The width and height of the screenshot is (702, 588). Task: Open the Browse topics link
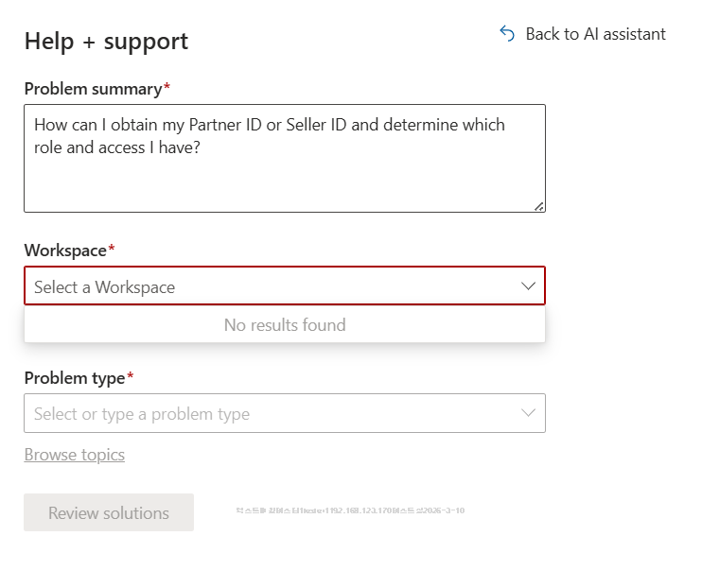75,455
